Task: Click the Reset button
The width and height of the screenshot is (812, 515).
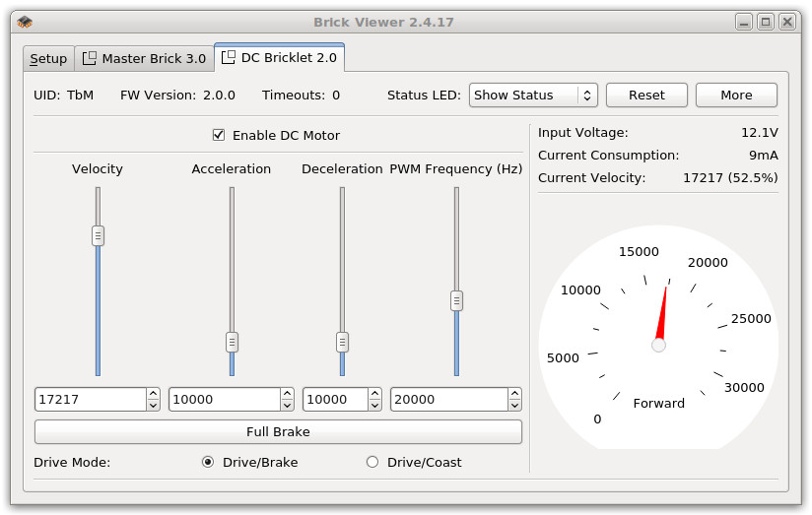Action: coord(646,96)
